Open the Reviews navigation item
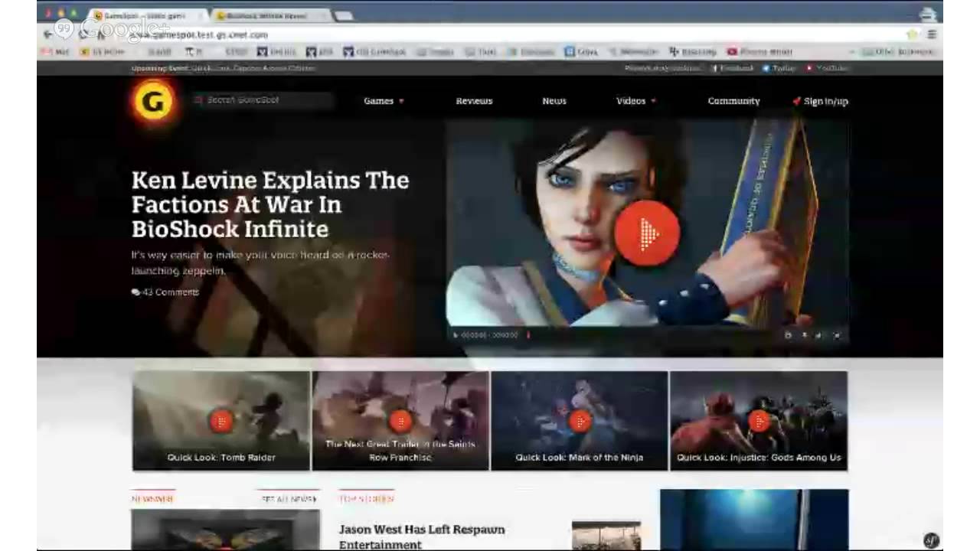980x551 pixels. click(474, 101)
